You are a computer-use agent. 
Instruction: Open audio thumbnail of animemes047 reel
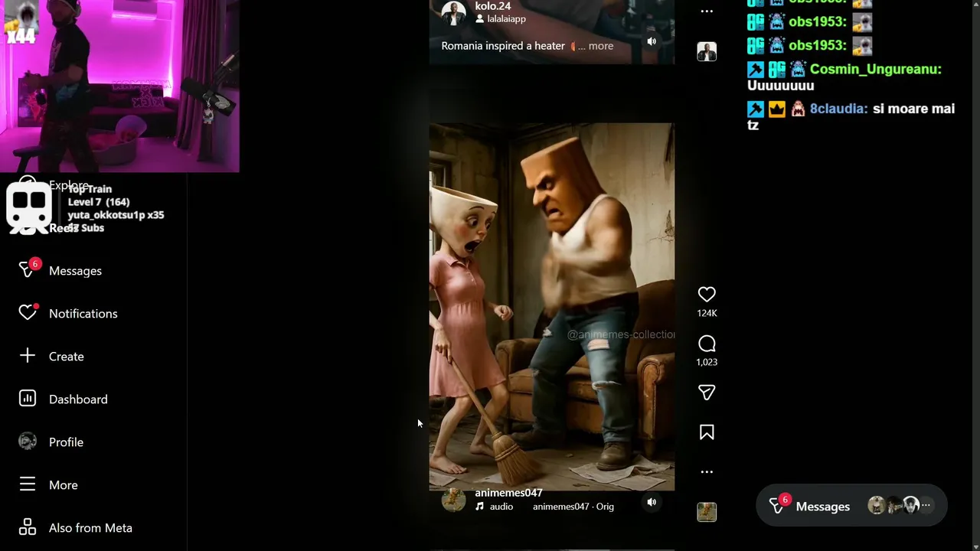click(707, 512)
